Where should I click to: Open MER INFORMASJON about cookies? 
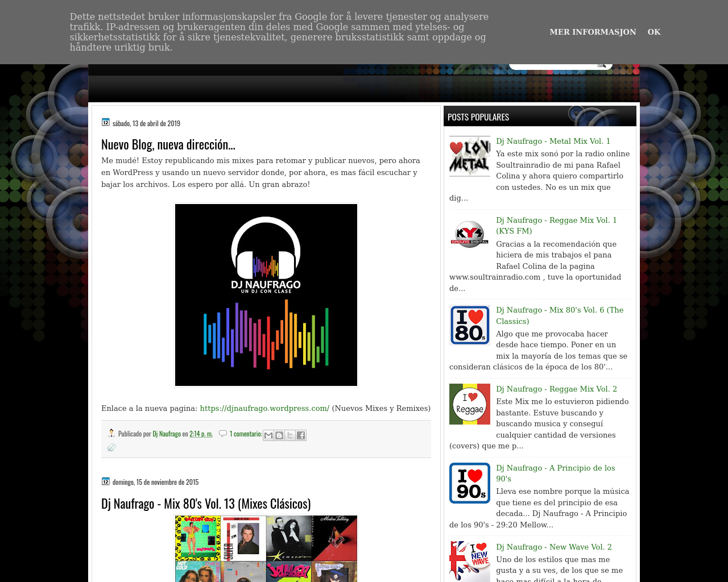tap(593, 32)
